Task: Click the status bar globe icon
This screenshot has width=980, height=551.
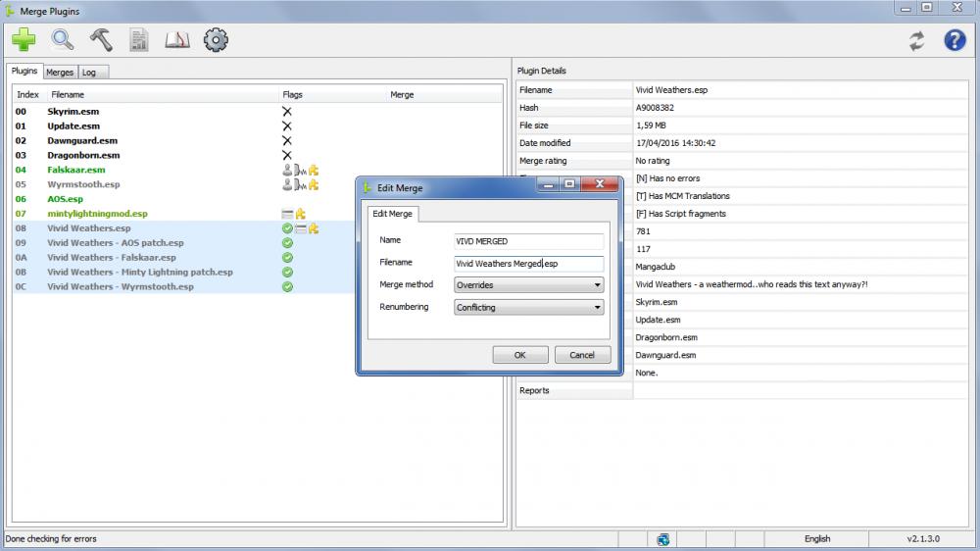Action: (663, 539)
